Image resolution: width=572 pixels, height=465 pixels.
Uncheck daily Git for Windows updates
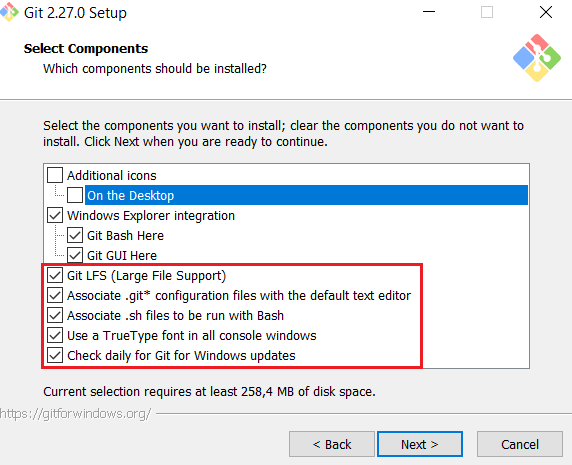pyautogui.click(x=55, y=356)
